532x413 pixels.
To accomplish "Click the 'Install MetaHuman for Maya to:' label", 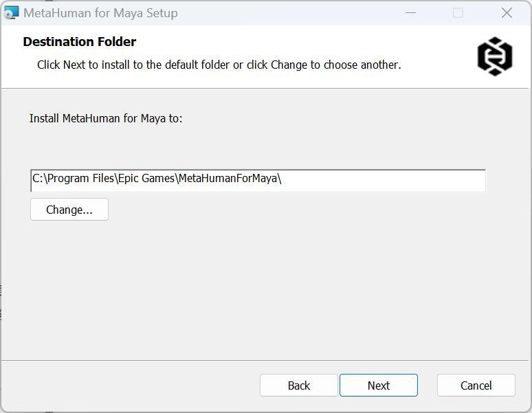I will 106,118.
